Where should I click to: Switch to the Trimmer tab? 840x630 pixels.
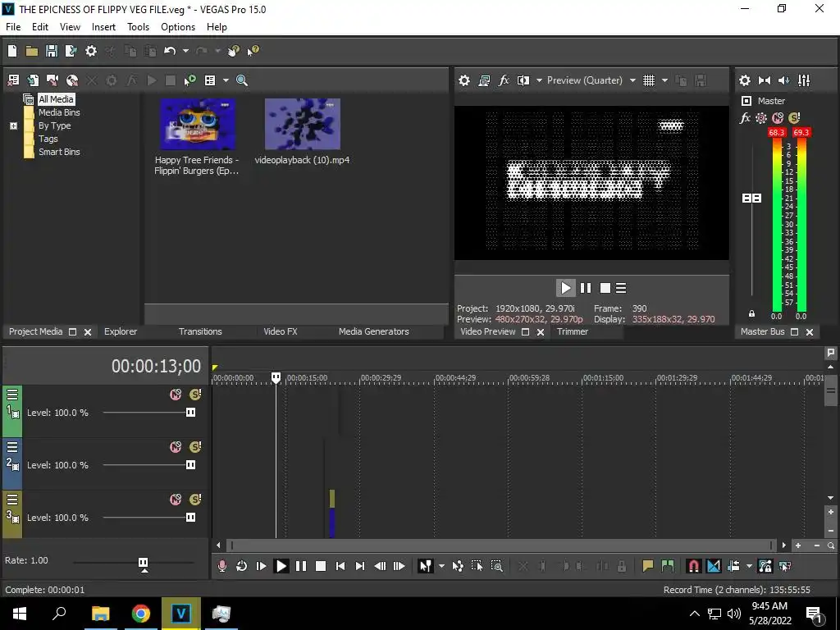pos(573,331)
